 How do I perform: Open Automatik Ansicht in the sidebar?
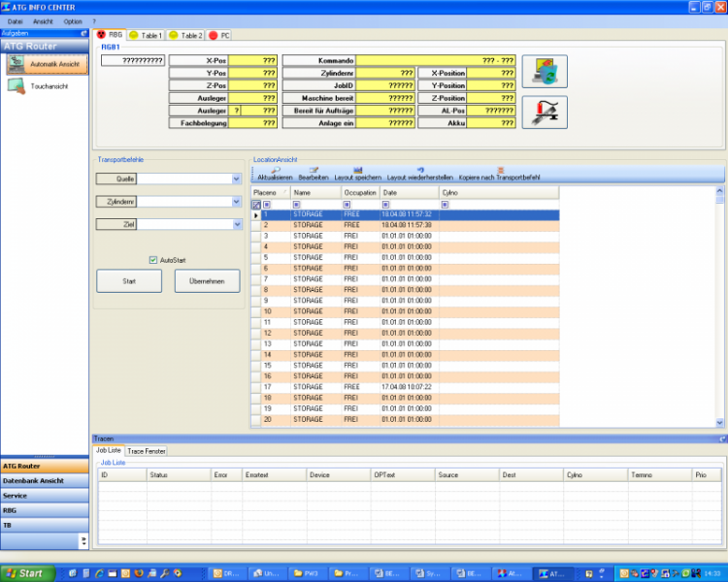pyautogui.click(x=46, y=63)
